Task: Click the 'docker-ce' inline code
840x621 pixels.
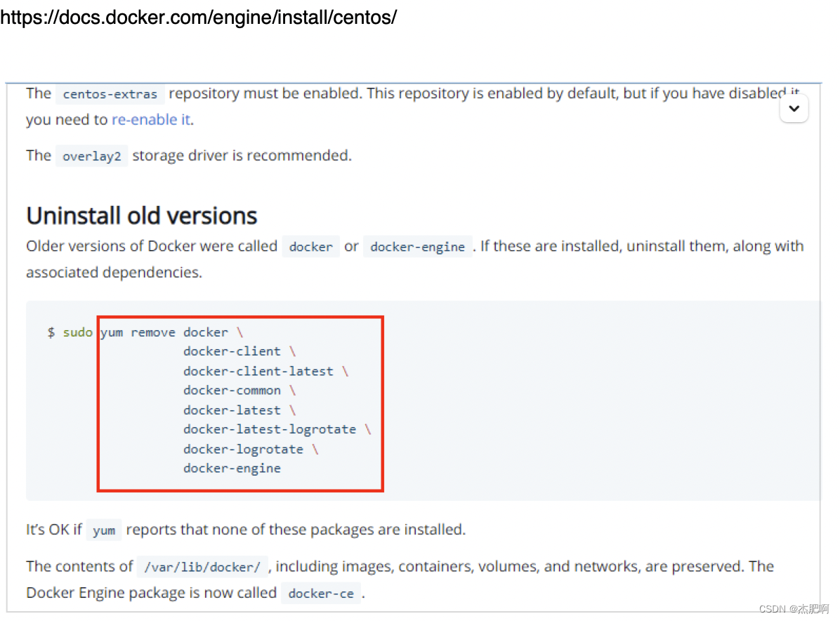Action: pos(321,594)
